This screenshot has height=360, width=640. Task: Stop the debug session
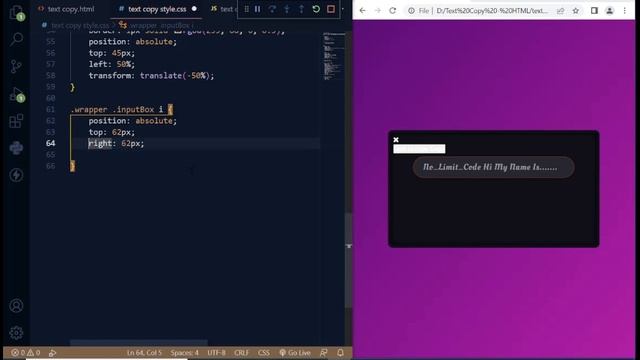[x=331, y=9]
